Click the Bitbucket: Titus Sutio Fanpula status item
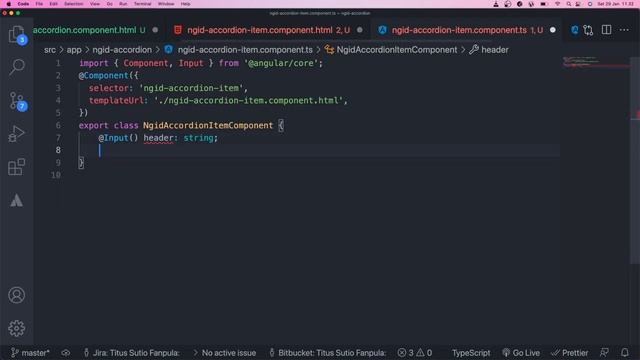 coord(328,353)
